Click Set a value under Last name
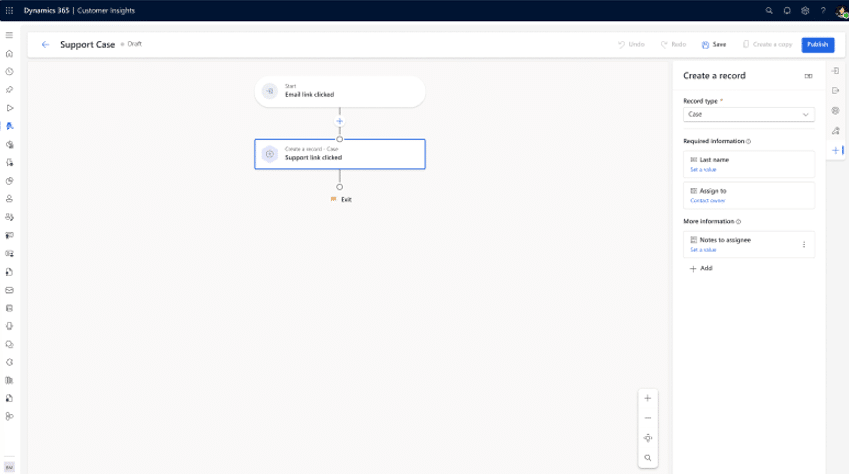849x474 pixels. coord(703,170)
